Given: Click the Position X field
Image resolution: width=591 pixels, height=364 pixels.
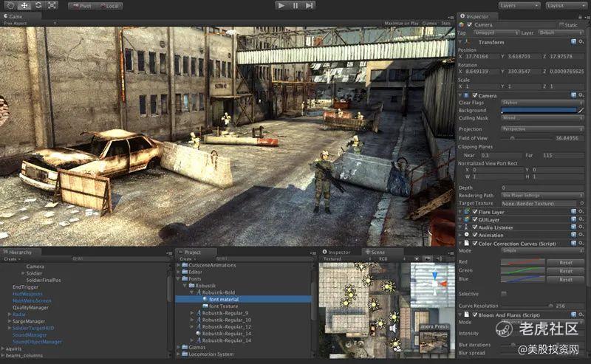Looking at the screenshot, I should (482, 57).
